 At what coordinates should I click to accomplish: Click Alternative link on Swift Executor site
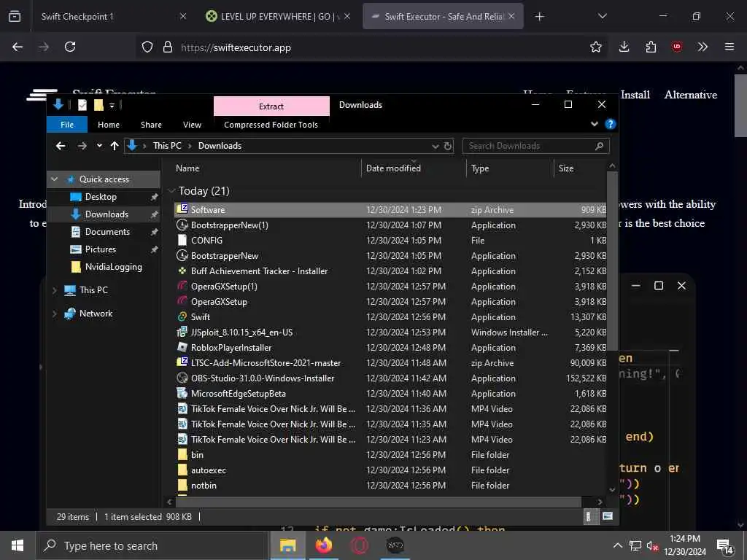690,95
